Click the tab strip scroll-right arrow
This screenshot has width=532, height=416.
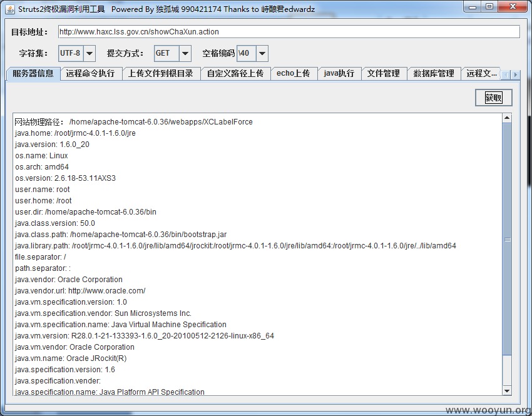515,74
